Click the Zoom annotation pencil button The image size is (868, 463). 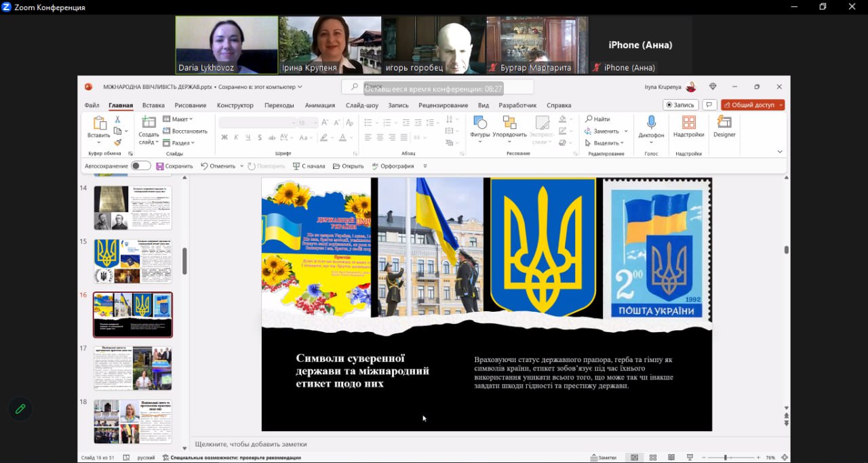20,409
